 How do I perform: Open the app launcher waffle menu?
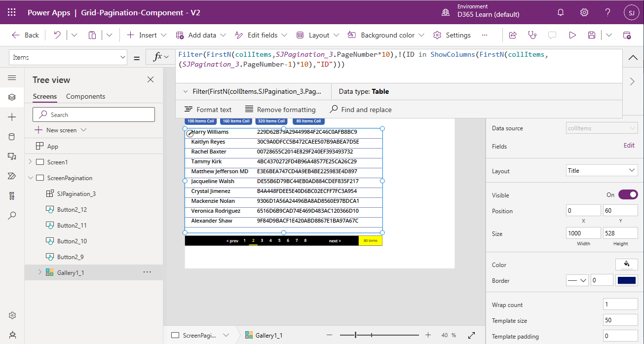[12, 12]
